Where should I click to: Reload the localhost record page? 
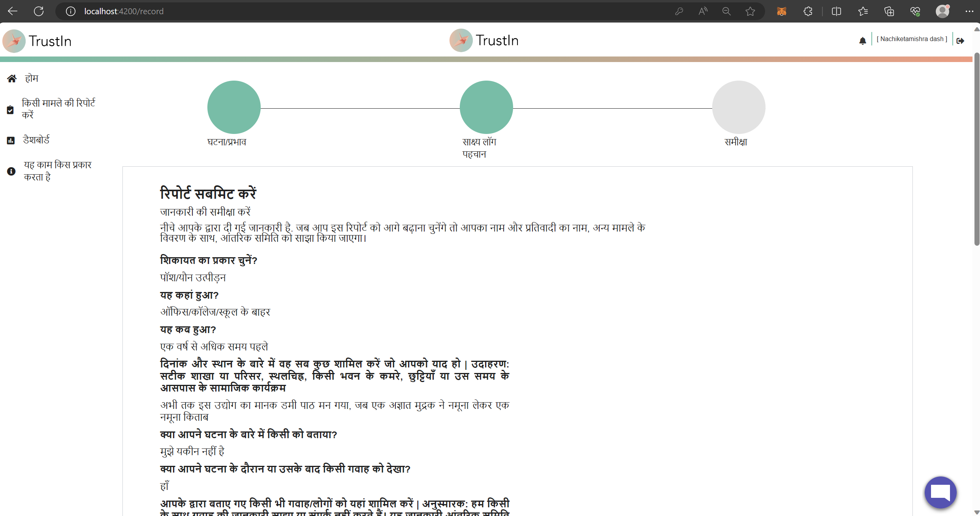(x=38, y=11)
